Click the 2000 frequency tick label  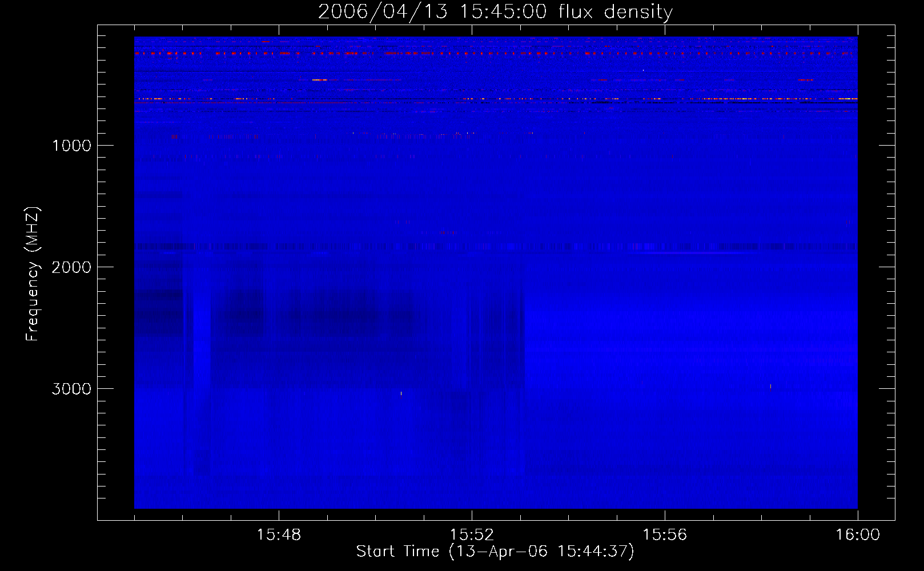(71, 267)
